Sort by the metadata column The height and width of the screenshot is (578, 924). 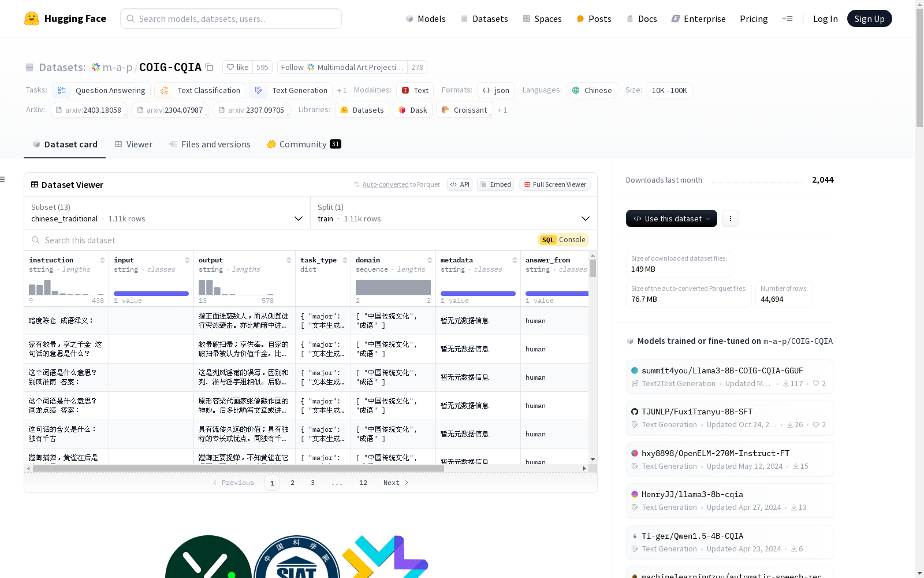click(x=515, y=260)
